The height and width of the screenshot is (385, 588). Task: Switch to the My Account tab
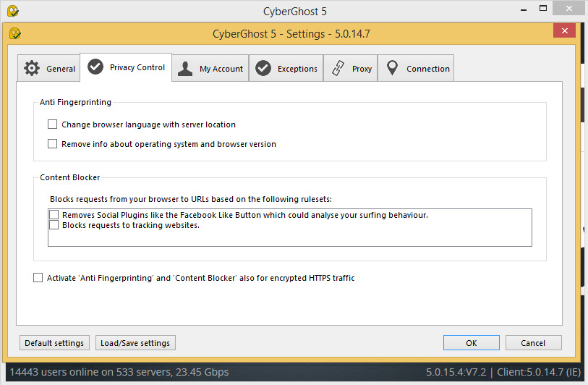210,69
